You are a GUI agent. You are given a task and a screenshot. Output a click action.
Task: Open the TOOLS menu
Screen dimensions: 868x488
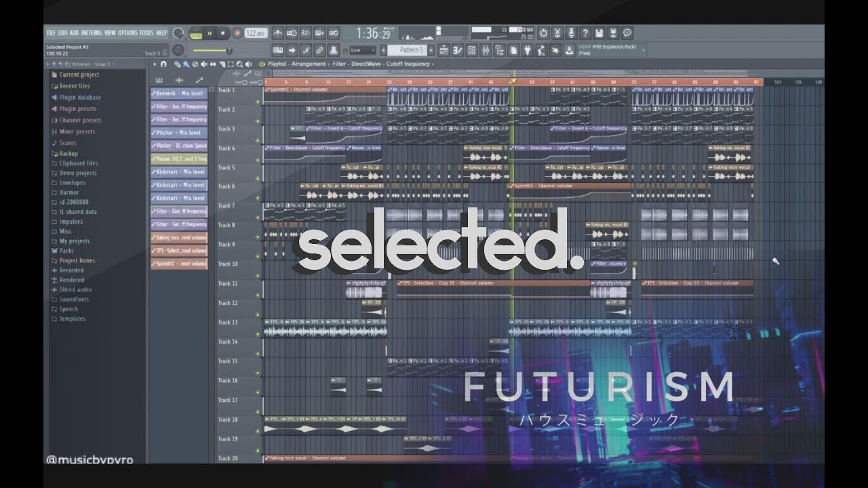(x=146, y=33)
